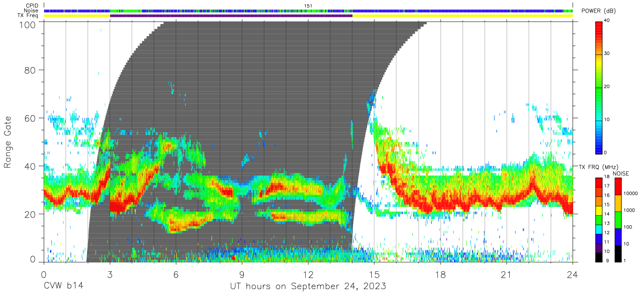
Task: Click the POWER (dB) color bar
Action: [599, 87]
